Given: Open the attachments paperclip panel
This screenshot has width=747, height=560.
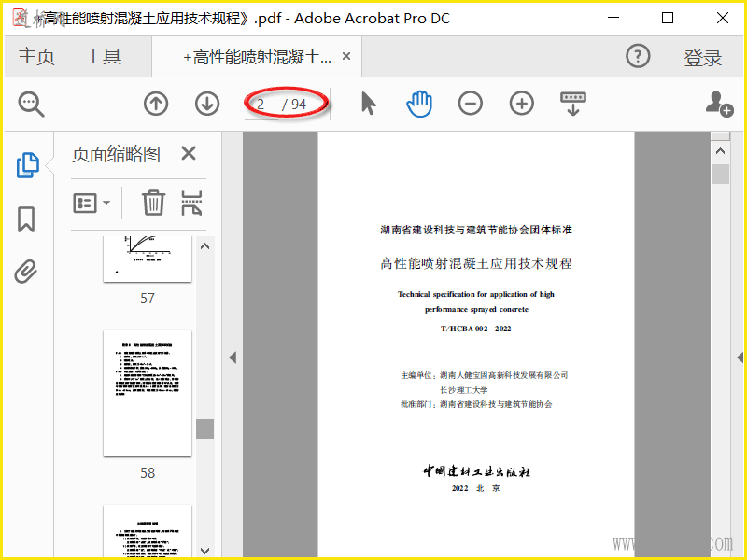Looking at the screenshot, I should click(26, 272).
